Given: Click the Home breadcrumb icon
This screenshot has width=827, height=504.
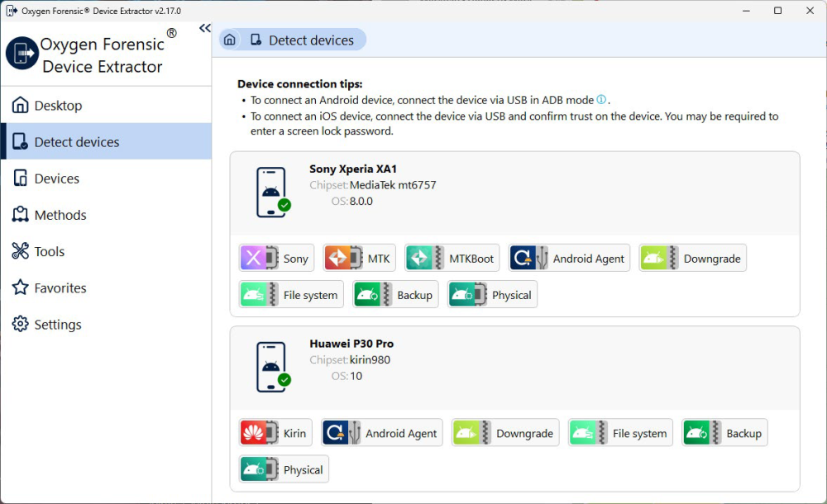Looking at the screenshot, I should point(230,40).
